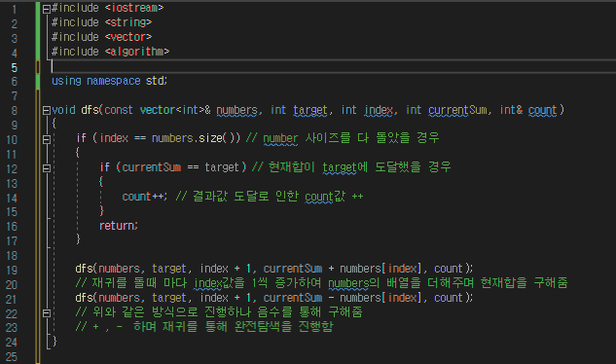Click the <string> include text
This screenshot has width=616, height=364.
(128, 22)
